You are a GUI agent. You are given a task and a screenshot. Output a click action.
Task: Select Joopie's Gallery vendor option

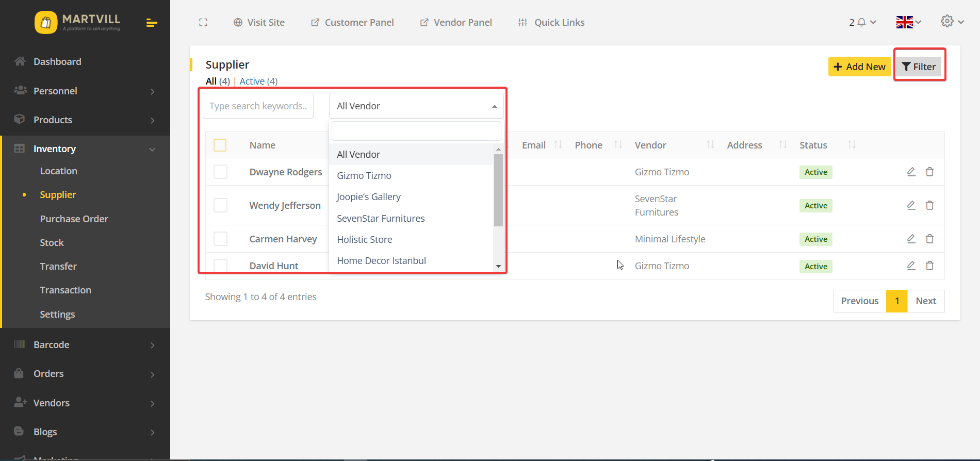(x=411, y=196)
